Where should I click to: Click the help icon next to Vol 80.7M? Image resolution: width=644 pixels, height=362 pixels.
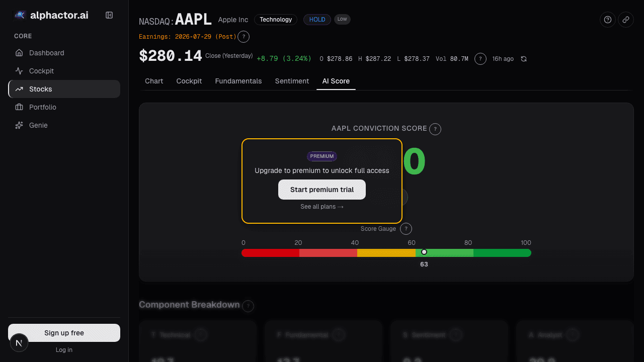pos(480,59)
